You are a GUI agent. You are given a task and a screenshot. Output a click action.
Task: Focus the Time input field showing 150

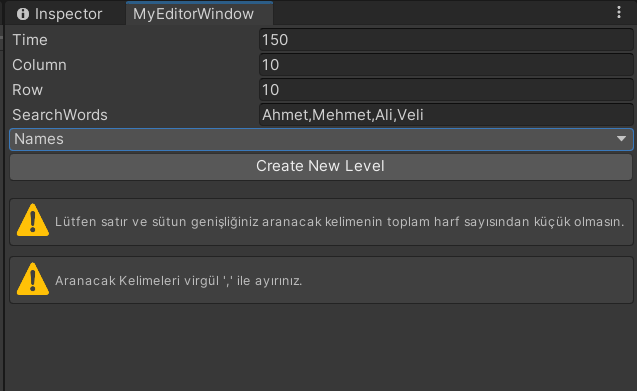[x=446, y=40]
